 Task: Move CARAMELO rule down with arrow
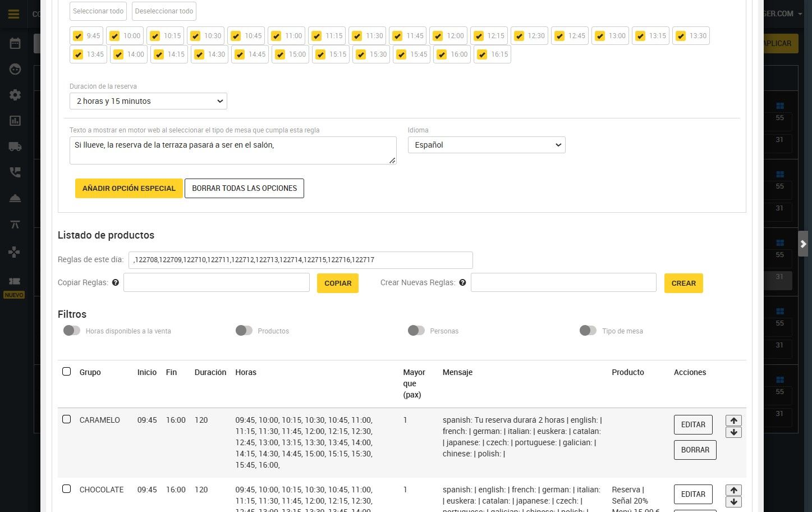coord(733,432)
